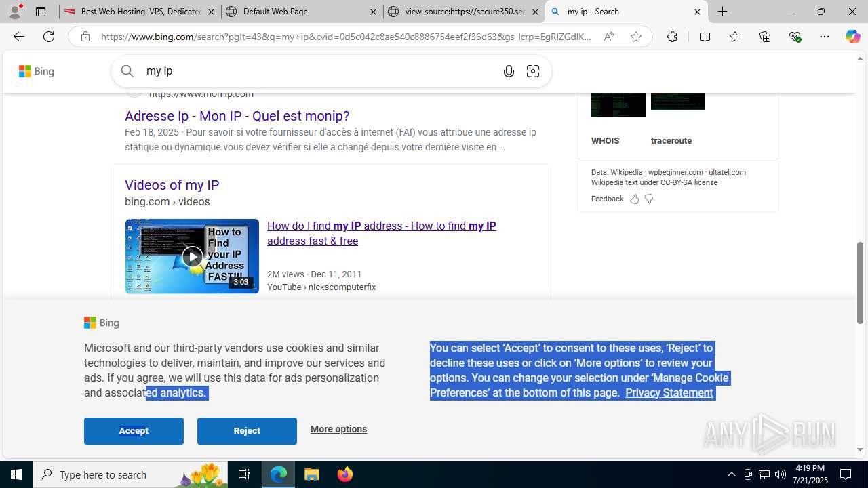Add this page to favorites star
The width and height of the screenshot is (868, 488).
pos(636,37)
